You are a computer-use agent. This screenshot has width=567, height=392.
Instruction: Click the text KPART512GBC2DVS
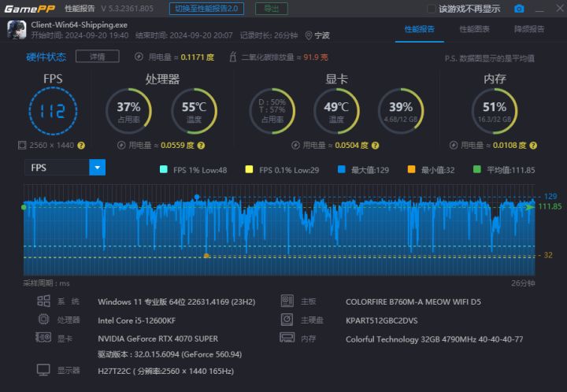[x=381, y=320]
